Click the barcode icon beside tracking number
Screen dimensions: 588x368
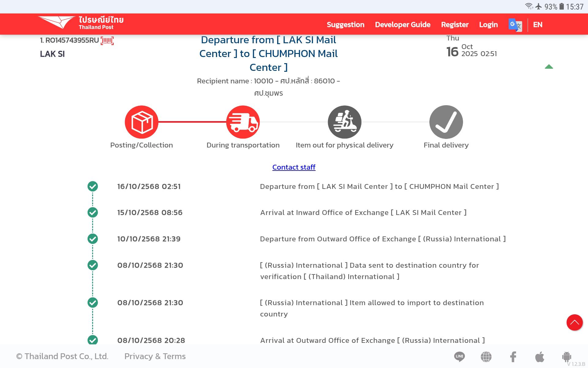click(107, 40)
